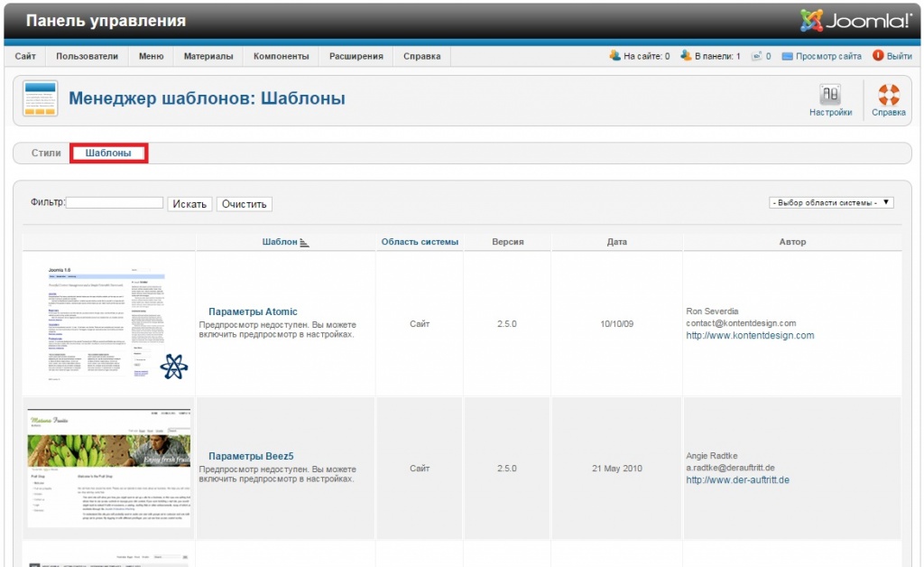The height and width of the screenshot is (567, 924).
Task: Open the Материалы menu
Action: 208,56
